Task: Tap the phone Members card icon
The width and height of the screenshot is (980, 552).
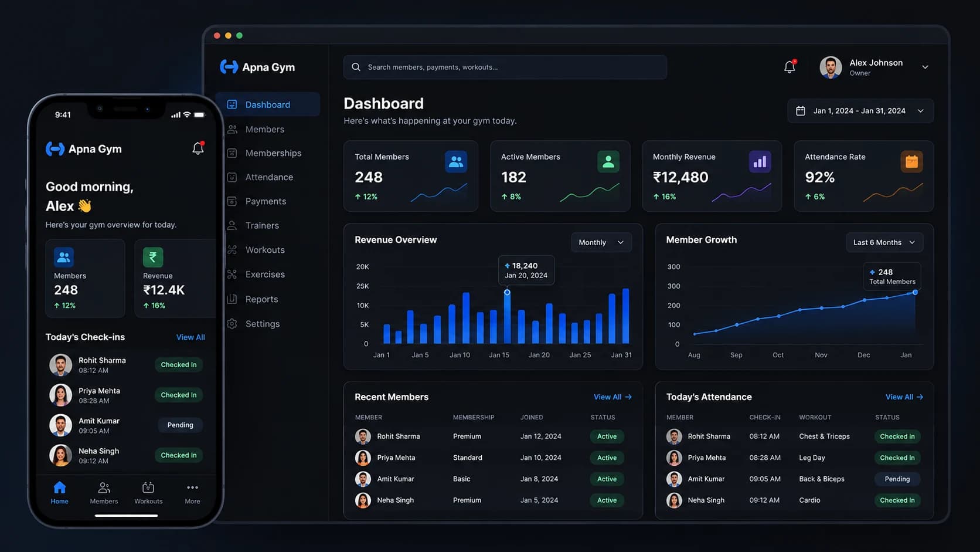Action: [x=64, y=257]
